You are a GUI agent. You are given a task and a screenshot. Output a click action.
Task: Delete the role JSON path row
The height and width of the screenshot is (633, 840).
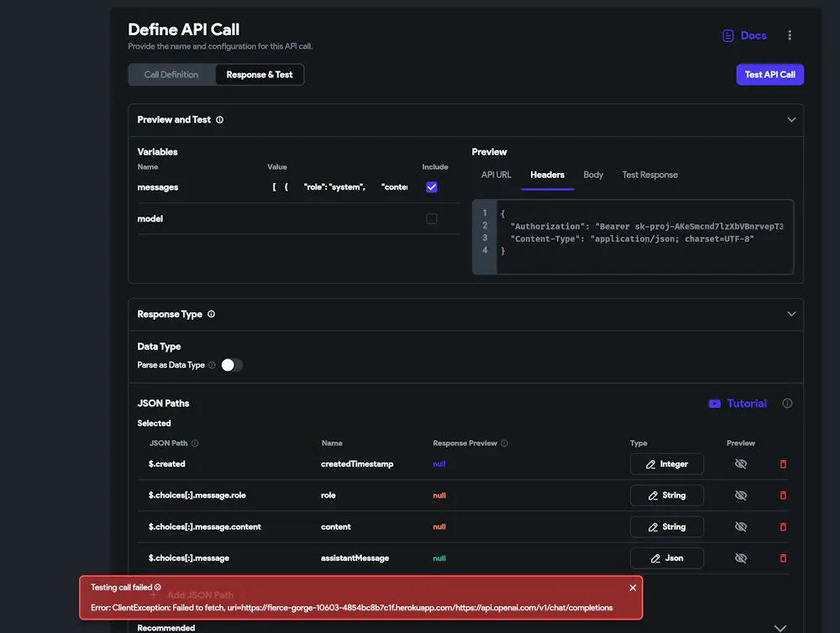783,495
